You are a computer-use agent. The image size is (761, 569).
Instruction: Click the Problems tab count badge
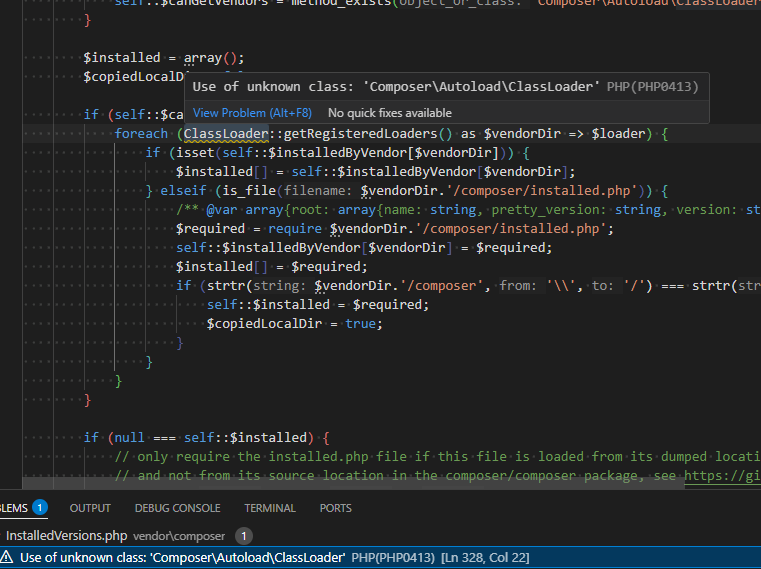pyautogui.click(x=40, y=508)
